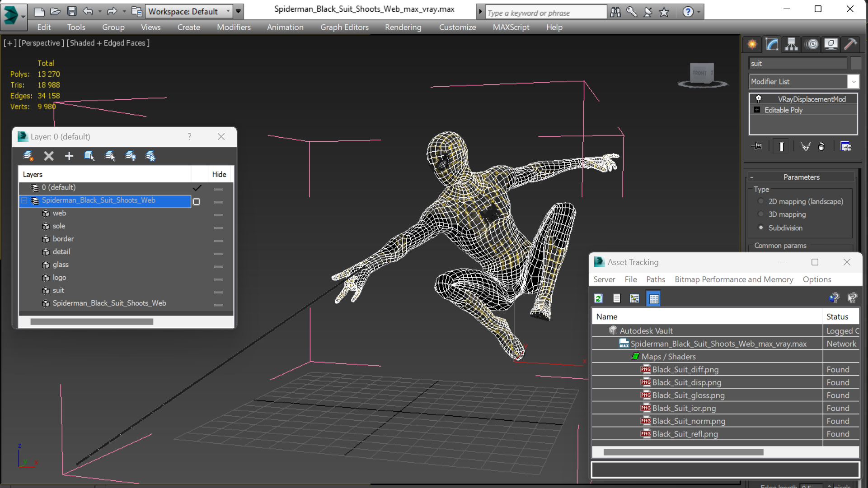Open undo history dropdown arrow

point(99,11)
